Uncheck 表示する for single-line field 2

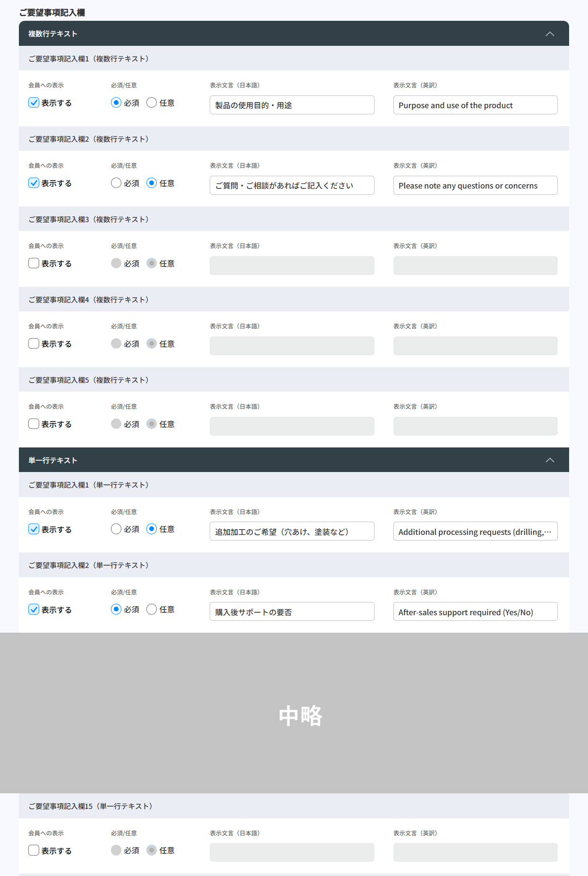[x=34, y=610]
